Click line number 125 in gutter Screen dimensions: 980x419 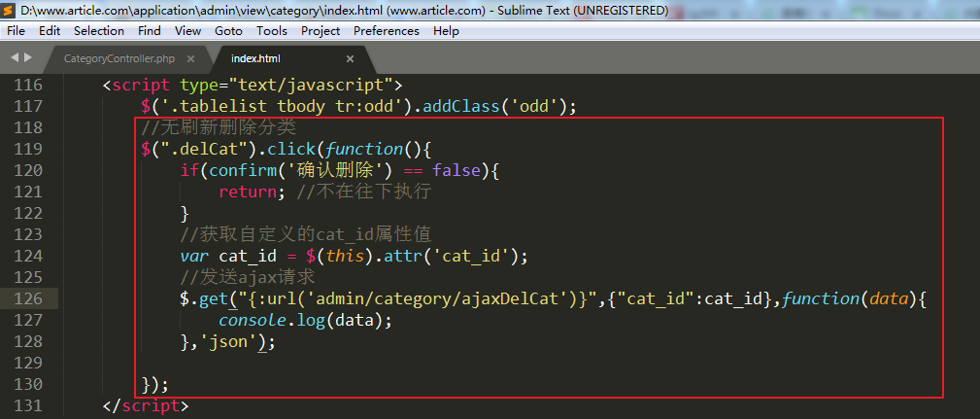coord(28,277)
